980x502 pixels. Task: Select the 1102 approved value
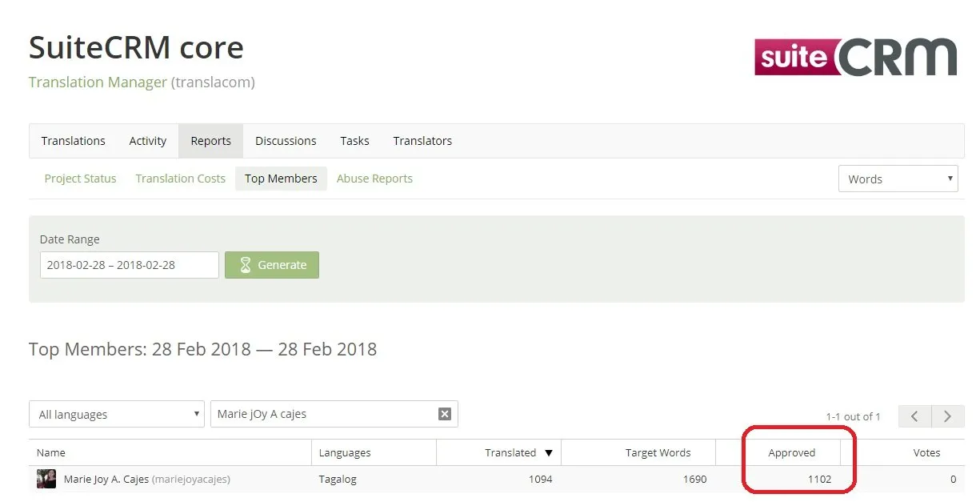click(819, 479)
